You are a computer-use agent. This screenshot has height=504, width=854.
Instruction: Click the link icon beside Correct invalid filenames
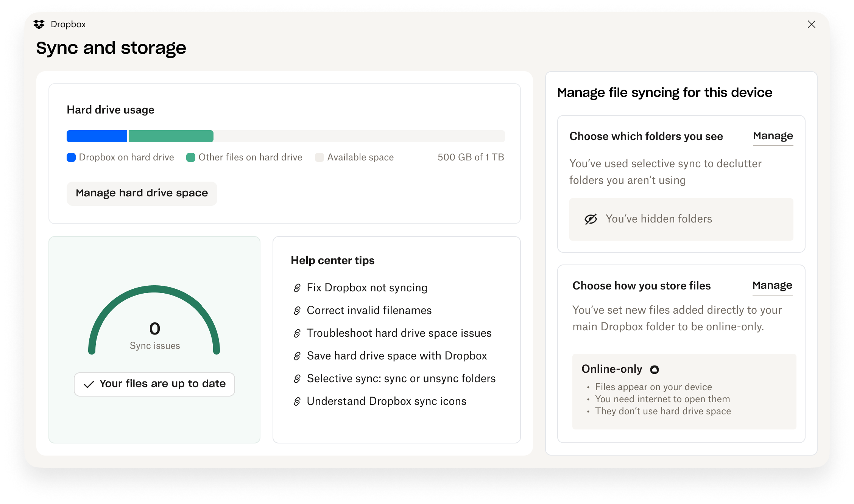pos(297,310)
